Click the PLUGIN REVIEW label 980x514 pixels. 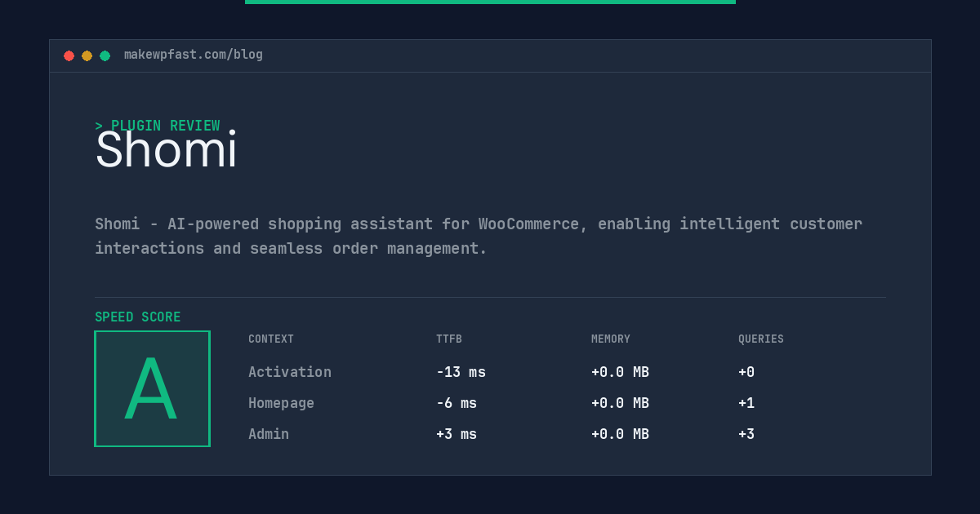pos(158,126)
